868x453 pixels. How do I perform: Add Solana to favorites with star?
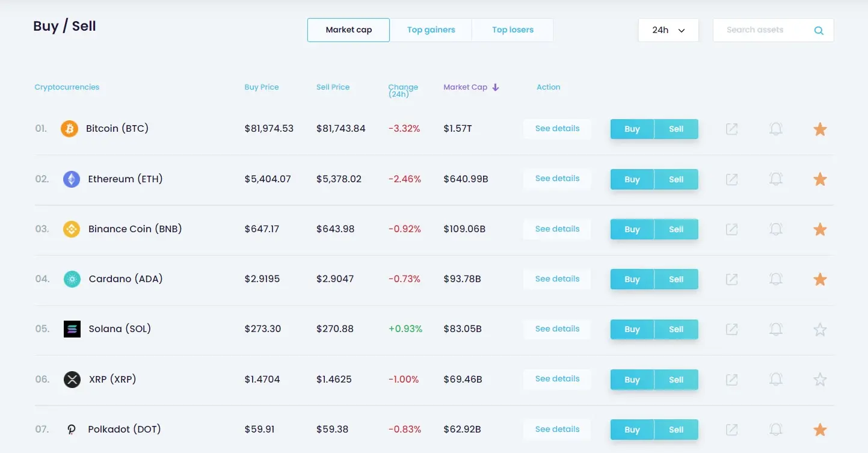(820, 329)
